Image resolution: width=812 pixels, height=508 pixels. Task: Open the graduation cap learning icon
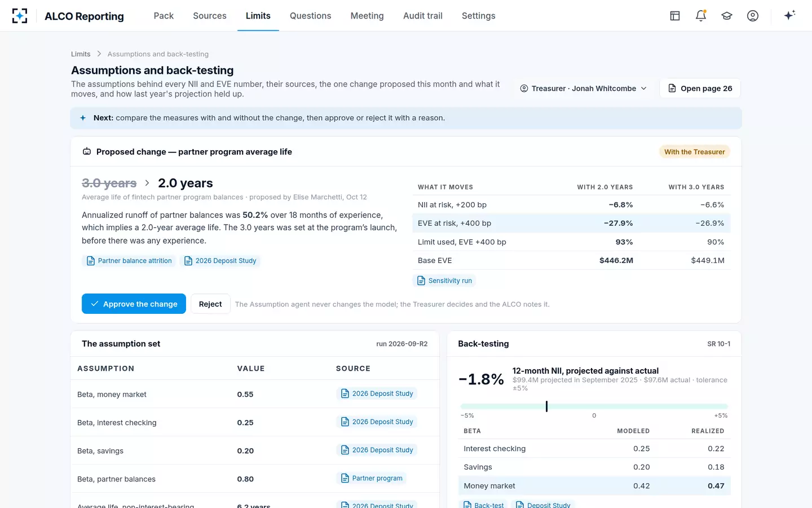tap(727, 16)
